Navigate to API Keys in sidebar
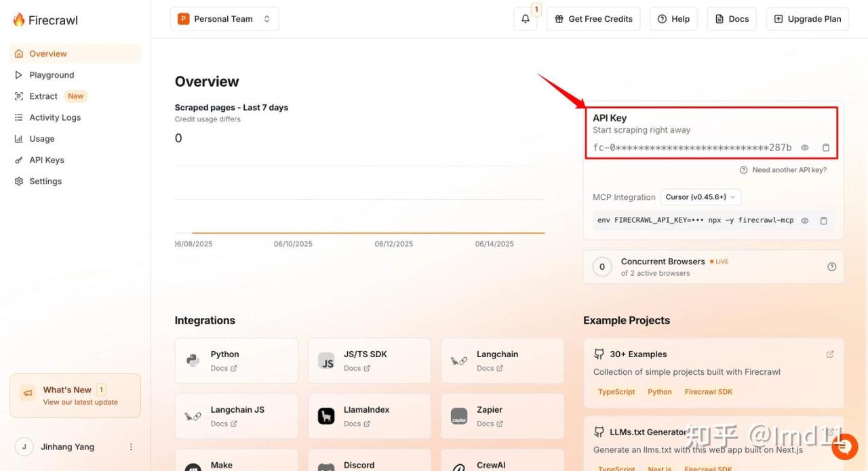The height and width of the screenshot is (471, 868). (47, 160)
